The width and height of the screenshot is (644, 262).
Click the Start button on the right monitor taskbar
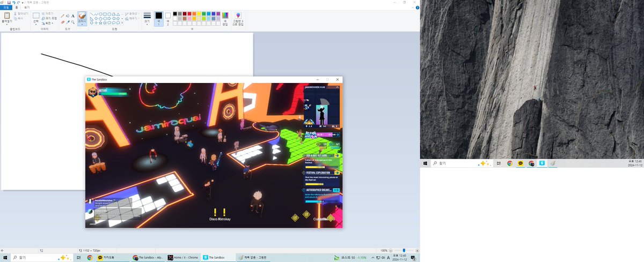[426, 163]
